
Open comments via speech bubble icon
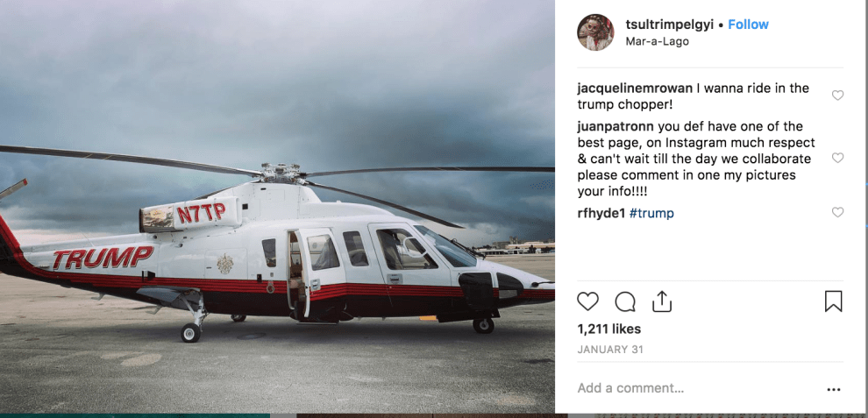pos(625,301)
